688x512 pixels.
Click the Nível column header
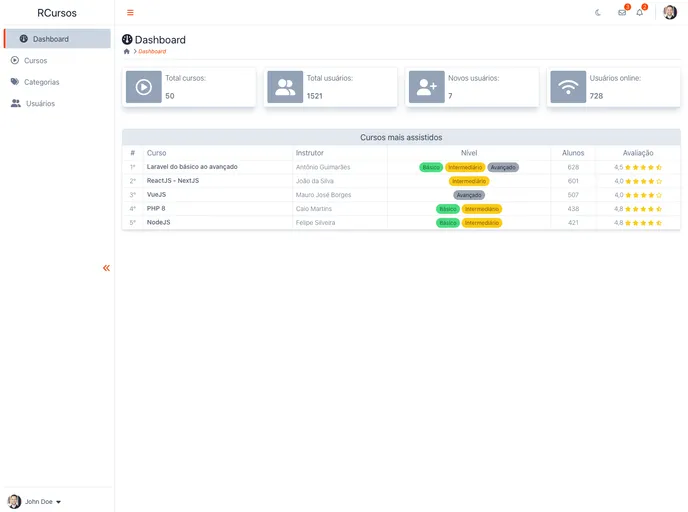(469, 153)
